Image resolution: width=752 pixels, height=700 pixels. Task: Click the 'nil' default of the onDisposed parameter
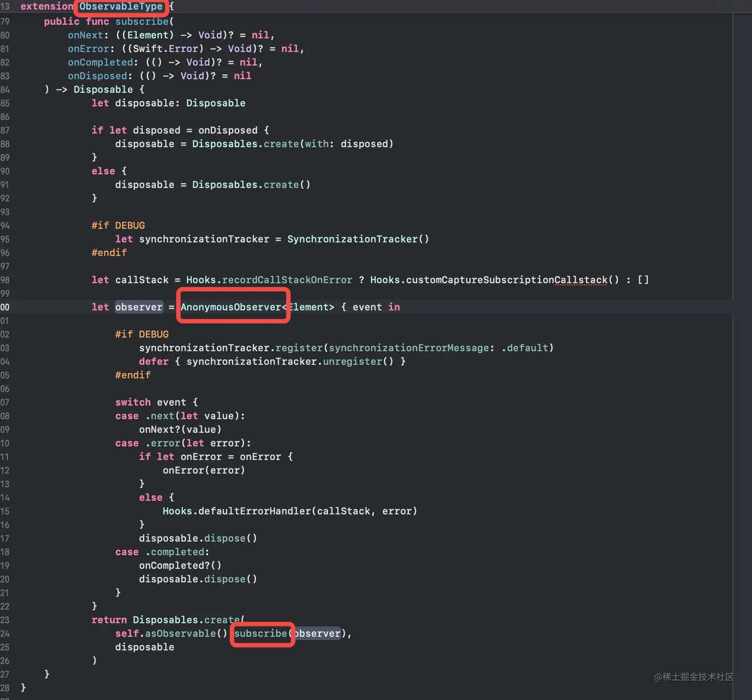click(243, 76)
